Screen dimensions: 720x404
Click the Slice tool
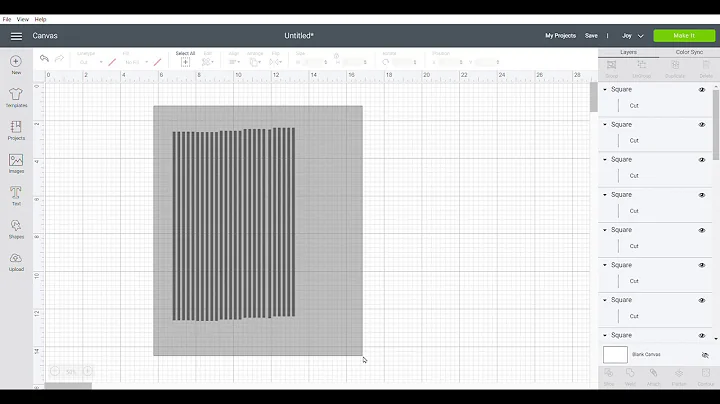pyautogui.click(x=609, y=373)
